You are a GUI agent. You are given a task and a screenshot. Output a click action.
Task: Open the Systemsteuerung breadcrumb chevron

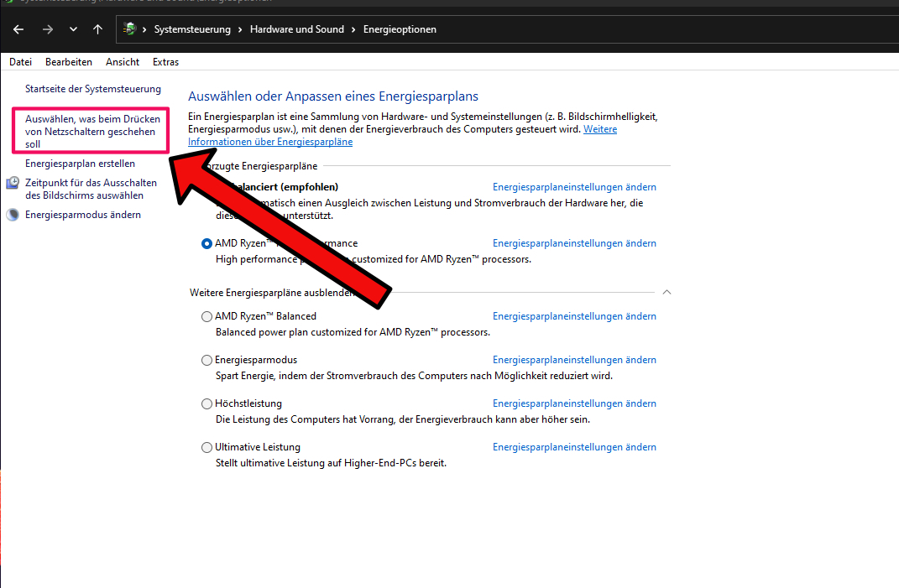point(146,29)
